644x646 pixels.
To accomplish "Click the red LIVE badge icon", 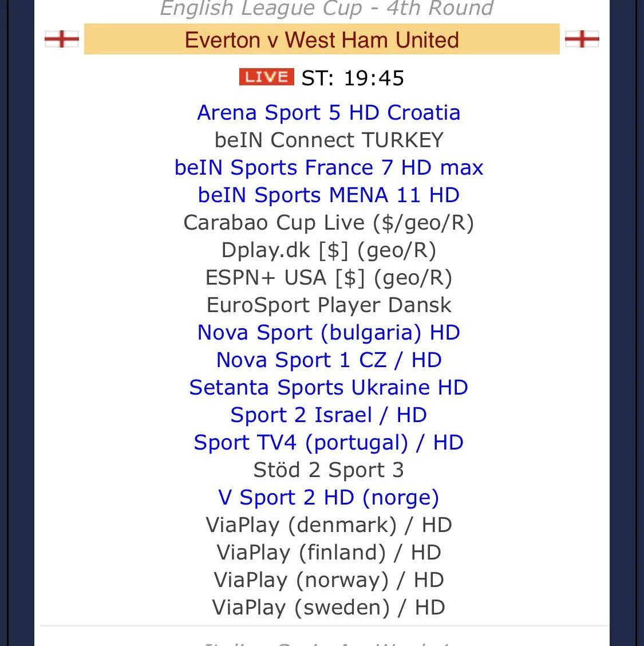I will point(266,77).
